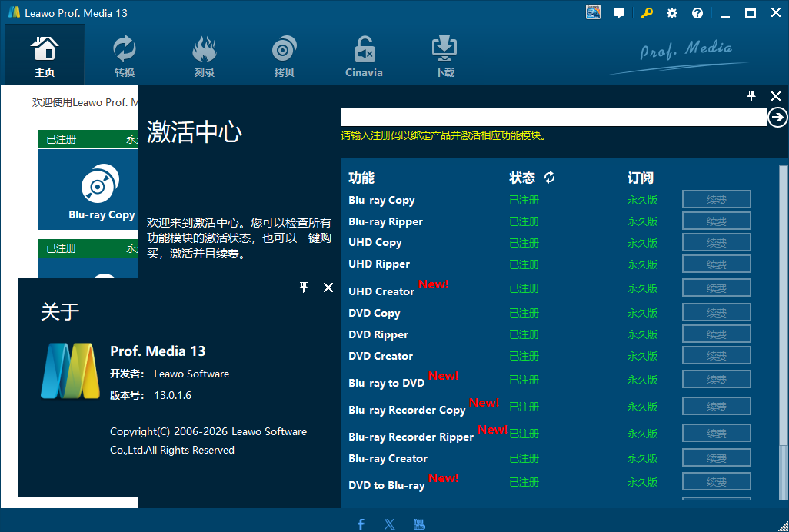The image size is (789, 532).
Task: Click the registration code input field
Action: [x=554, y=117]
